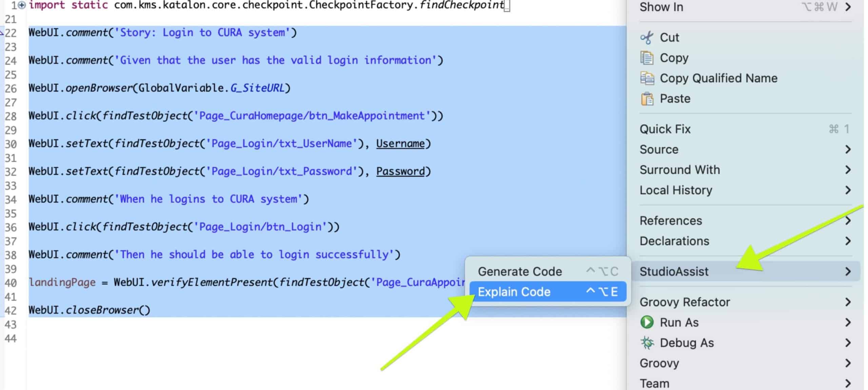Click the Debug As bug icon
The height and width of the screenshot is (390, 868).
[647, 343]
